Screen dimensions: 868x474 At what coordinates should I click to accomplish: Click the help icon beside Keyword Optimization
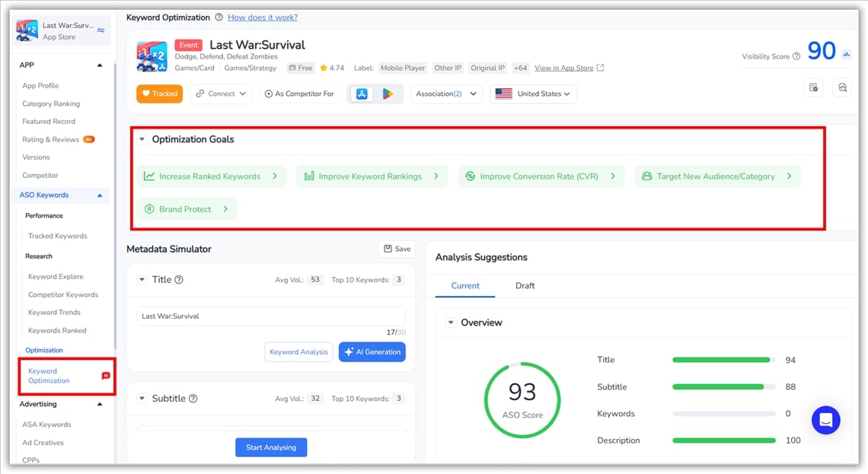[219, 17]
